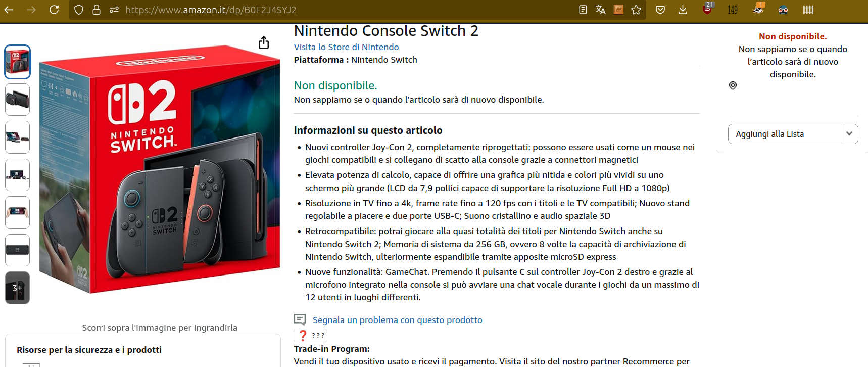Bookmark this page with the star

point(636,10)
